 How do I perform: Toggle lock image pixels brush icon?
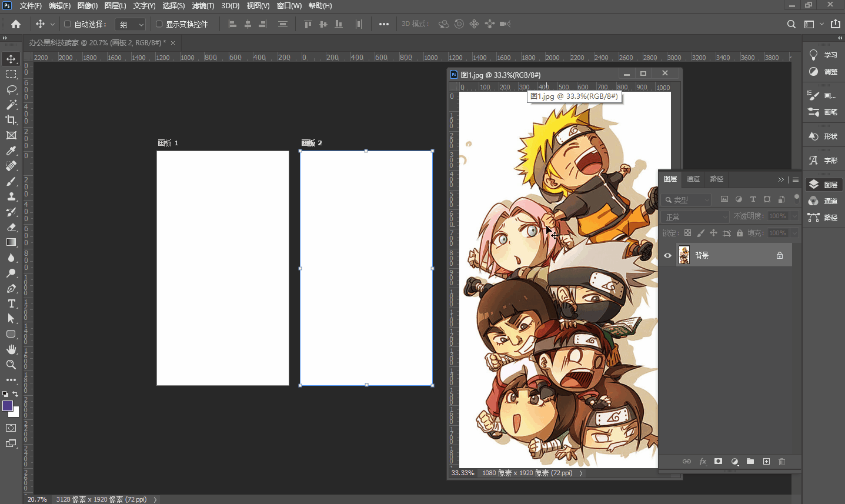point(700,233)
